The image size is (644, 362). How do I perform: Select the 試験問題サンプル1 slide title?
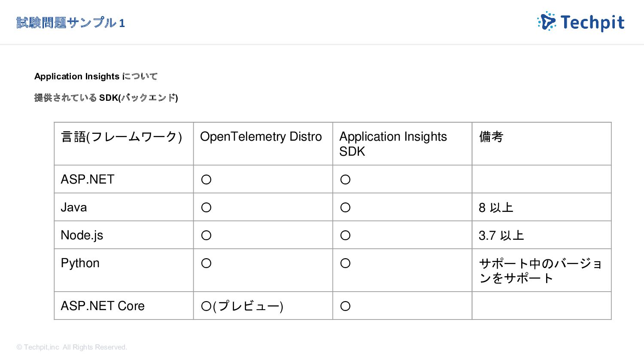coord(71,23)
